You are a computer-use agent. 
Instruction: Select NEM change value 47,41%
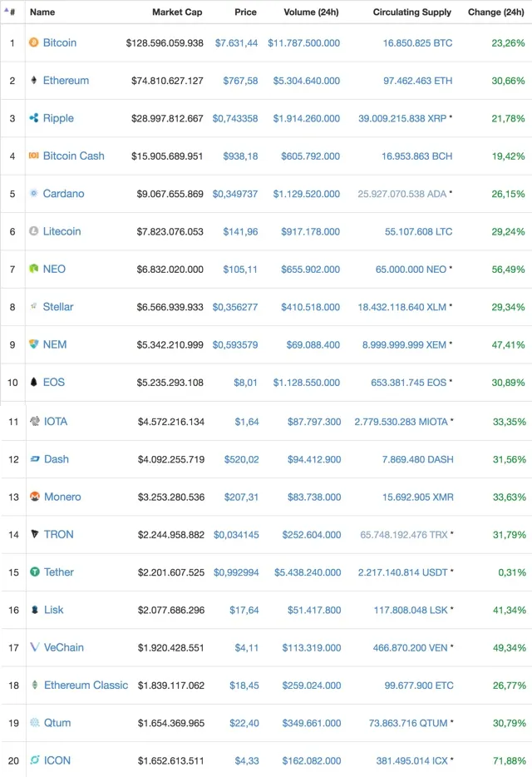pyautogui.click(x=508, y=344)
